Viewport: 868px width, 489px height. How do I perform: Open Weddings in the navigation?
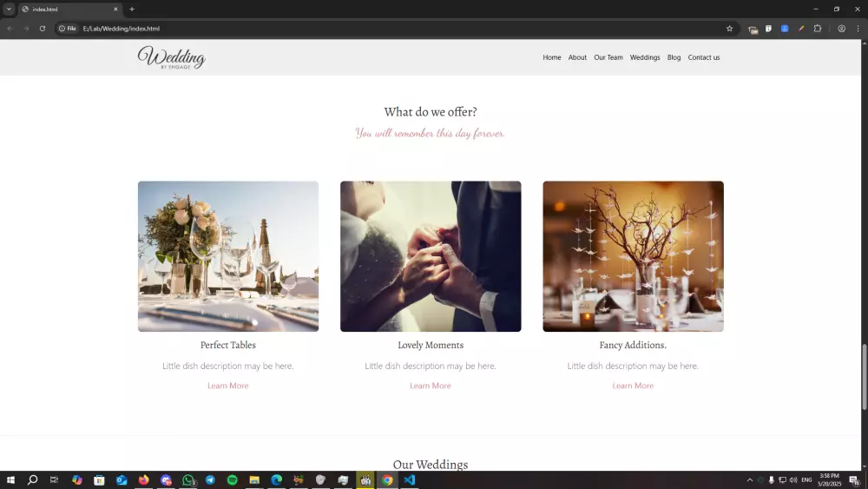(x=645, y=57)
